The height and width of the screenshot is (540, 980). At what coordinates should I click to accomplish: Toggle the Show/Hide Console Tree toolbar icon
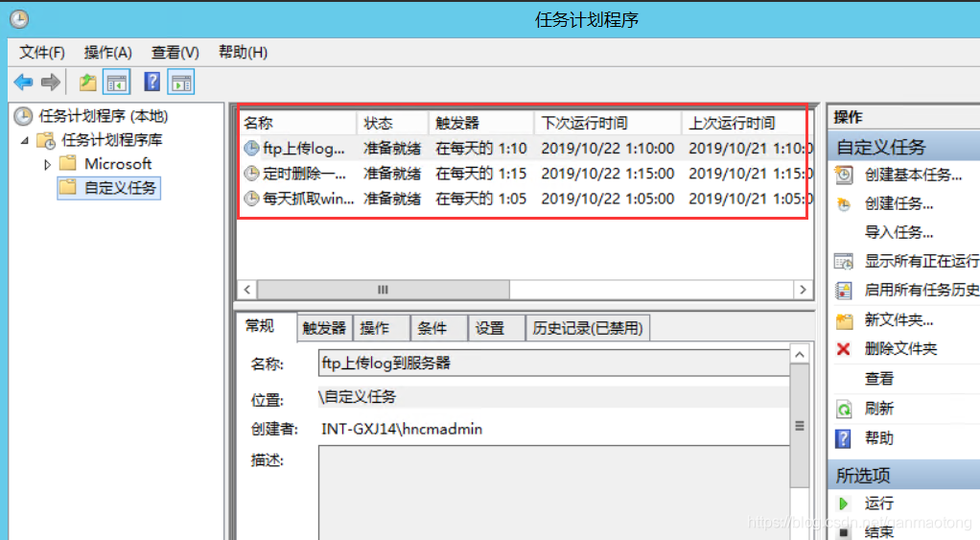coord(117,82)
